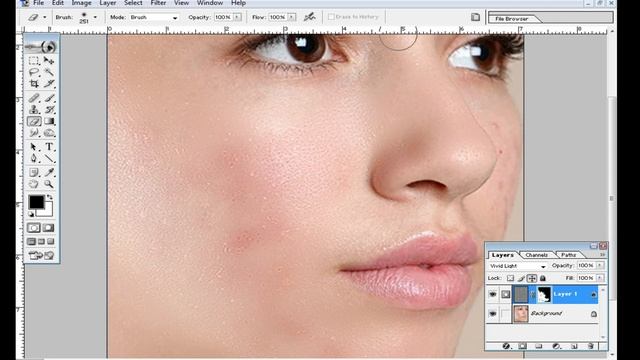Screen dimensions: 640x360
Task: Toggle the Erase to History checkbox
Action: click(331, 17)
